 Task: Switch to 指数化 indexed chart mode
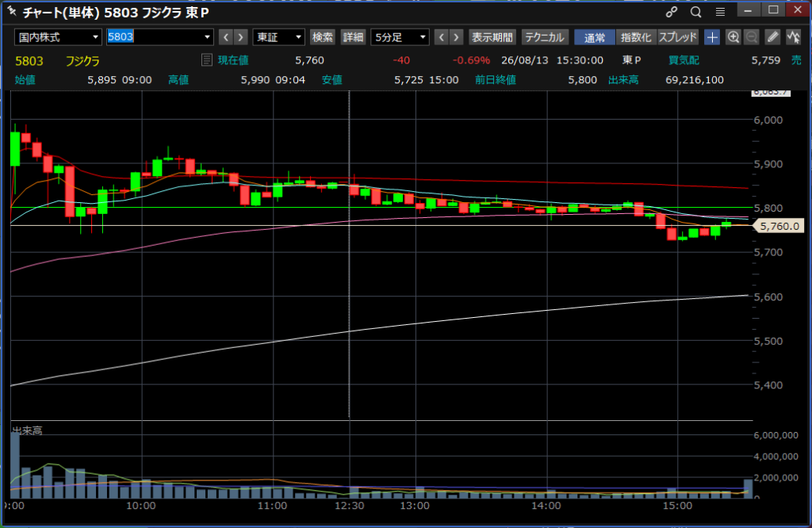click(636, 37)
